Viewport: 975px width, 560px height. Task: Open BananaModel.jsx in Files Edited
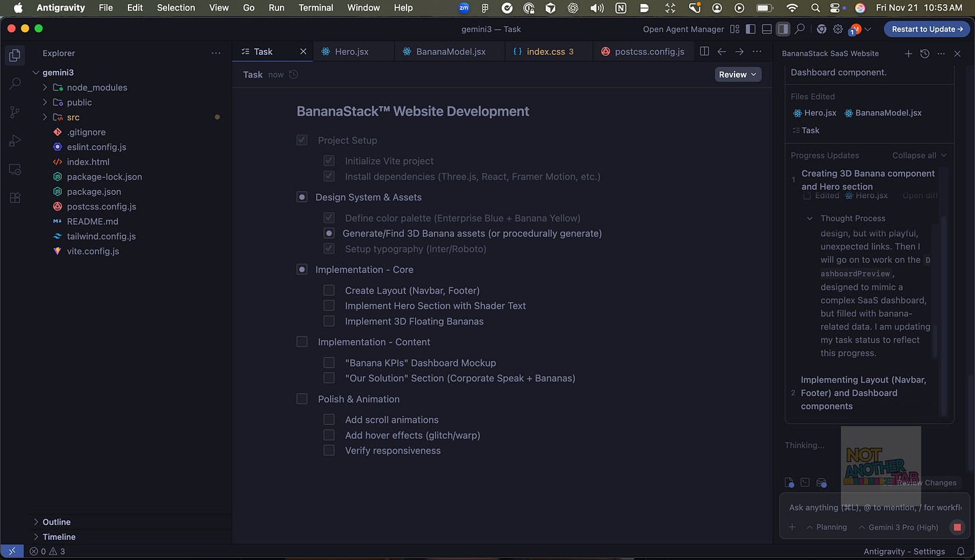tap(883, 113)
